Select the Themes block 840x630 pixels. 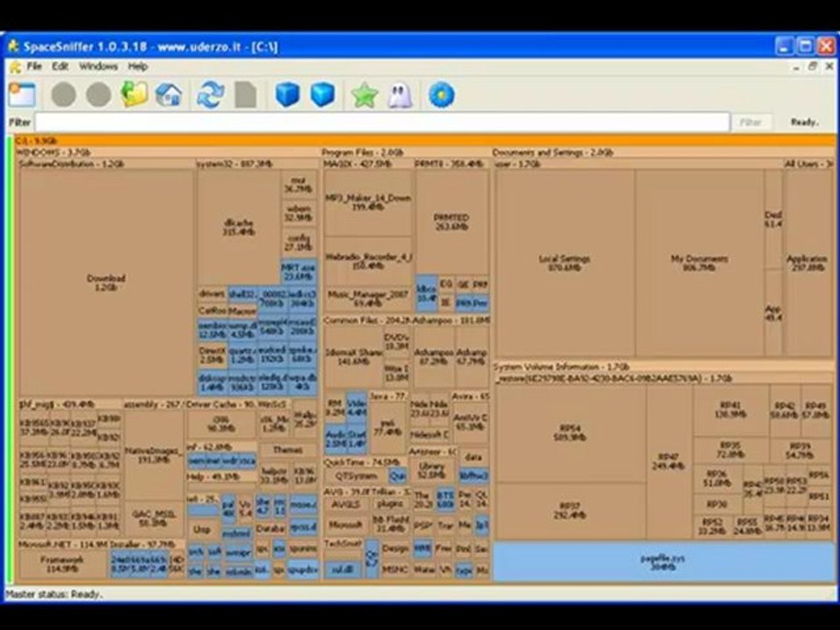288,450
